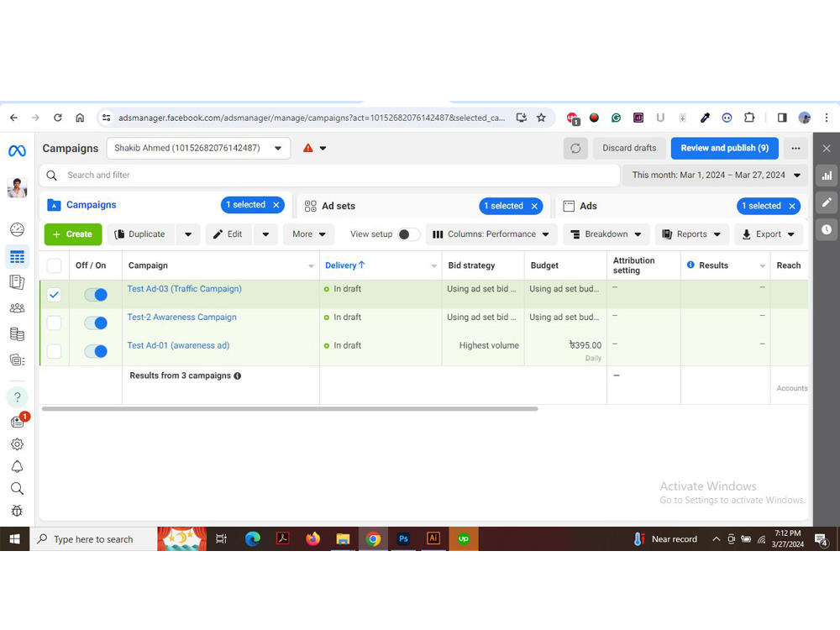Open Chrome extensions puzzle icon
This screenshot has width=840, height=630.
tap(749, 118)
